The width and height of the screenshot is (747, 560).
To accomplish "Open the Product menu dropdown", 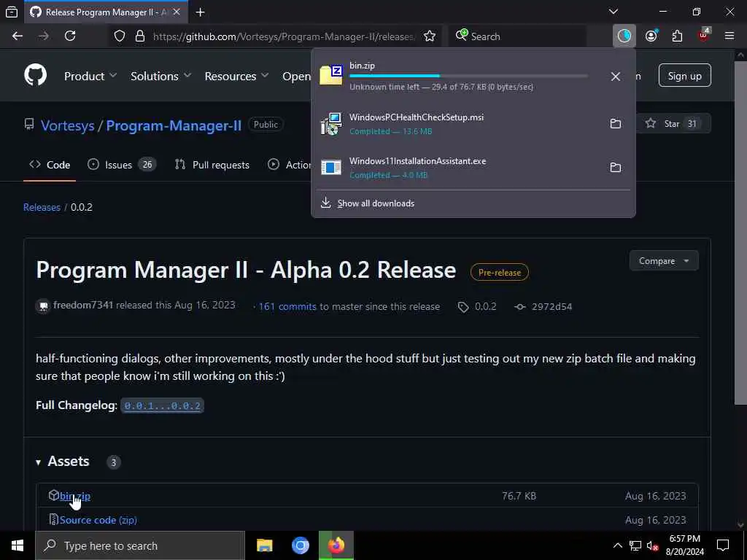I will click(x=90, y=76).
